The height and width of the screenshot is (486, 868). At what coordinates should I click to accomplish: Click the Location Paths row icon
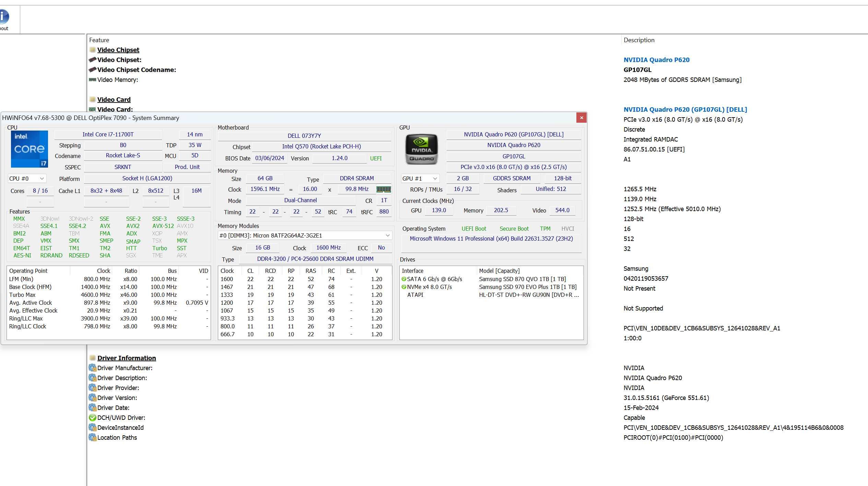click(x=92, y=437)
